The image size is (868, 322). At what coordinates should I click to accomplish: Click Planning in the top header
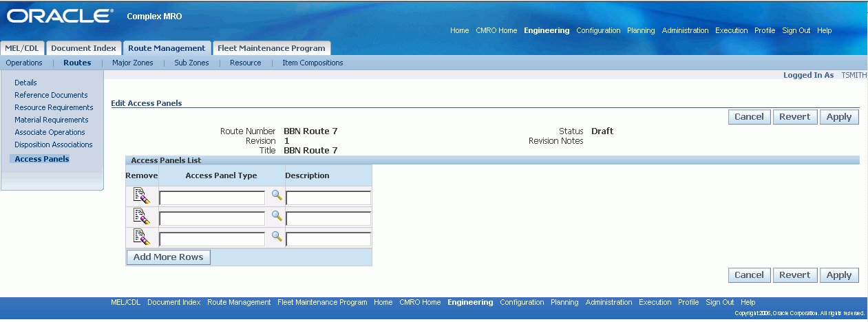coord(641,30)
